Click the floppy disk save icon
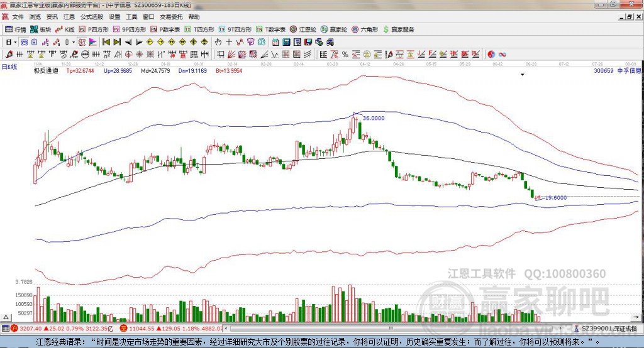This screenshot has height=348, width=644. point(308,42)
